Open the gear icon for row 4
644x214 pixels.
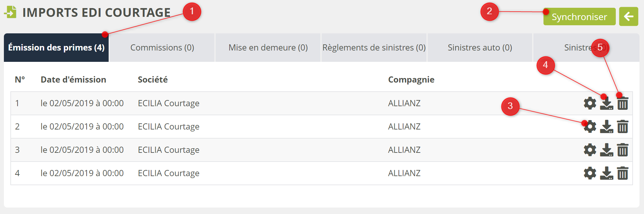(590, 173)
